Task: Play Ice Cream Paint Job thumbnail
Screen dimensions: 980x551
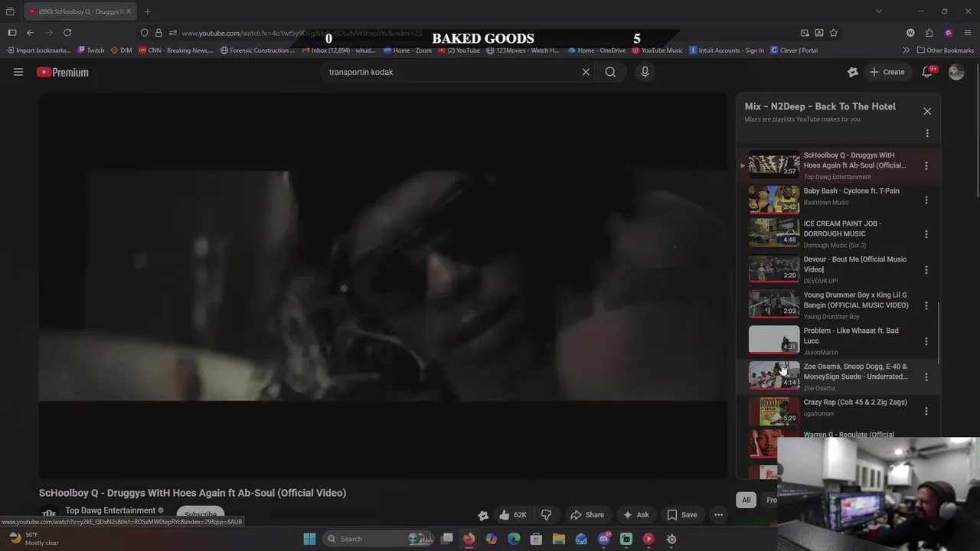Action: click(x=773, y=233)
